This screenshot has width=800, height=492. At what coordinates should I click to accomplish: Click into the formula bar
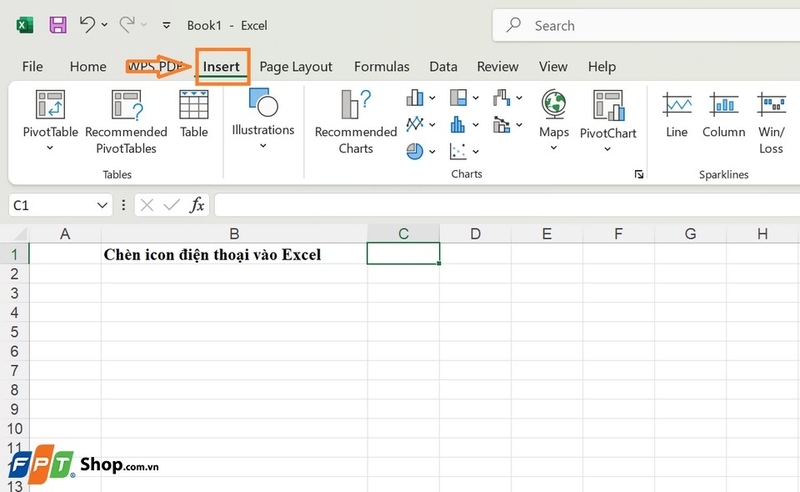click(507, 205)
